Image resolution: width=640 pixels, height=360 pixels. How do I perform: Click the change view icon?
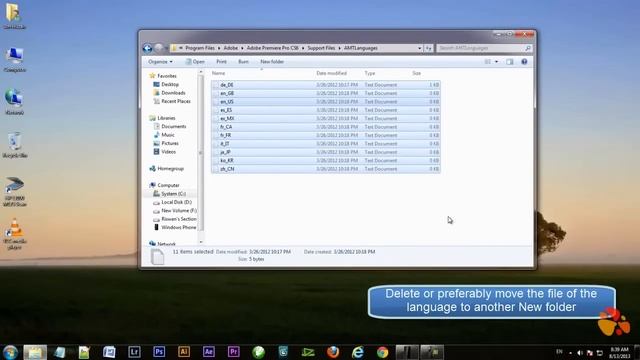click(x=487, y=62)
